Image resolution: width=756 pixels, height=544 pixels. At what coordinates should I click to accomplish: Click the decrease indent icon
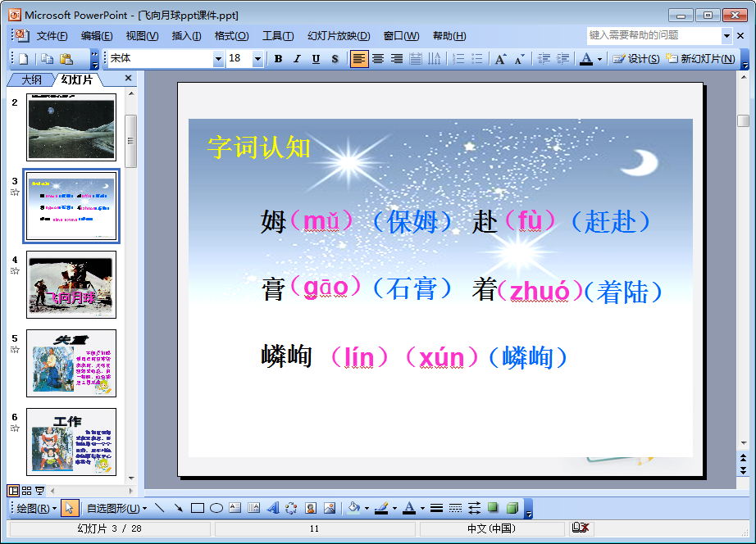[544, 59]
